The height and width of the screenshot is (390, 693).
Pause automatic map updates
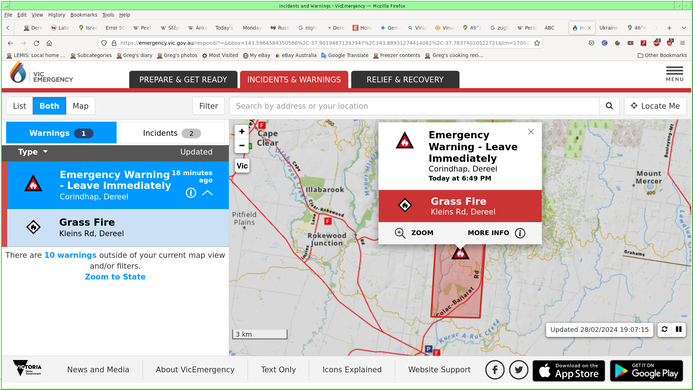tap(678, 329)
